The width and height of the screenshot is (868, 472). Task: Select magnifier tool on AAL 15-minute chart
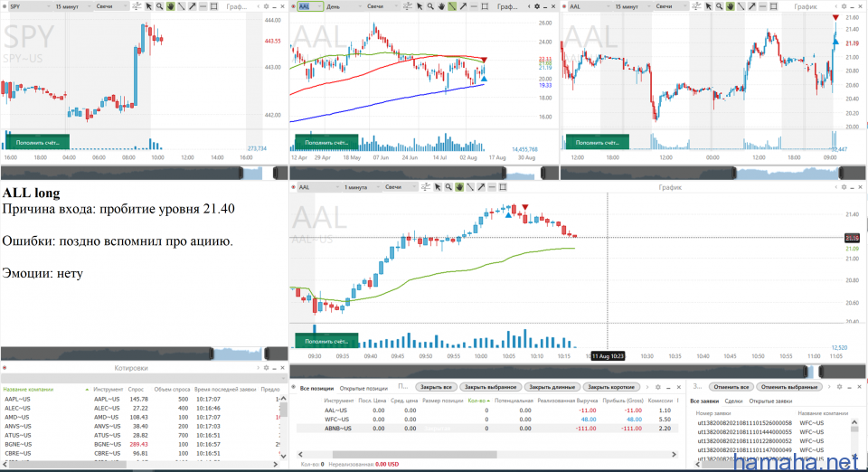tap(719, 6)
